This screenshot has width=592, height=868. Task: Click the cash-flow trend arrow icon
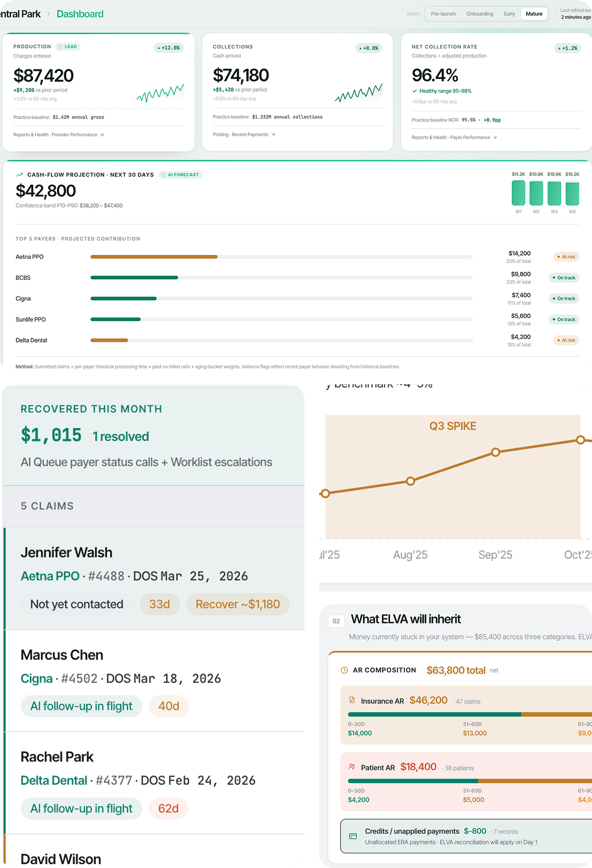pos(19,175)
